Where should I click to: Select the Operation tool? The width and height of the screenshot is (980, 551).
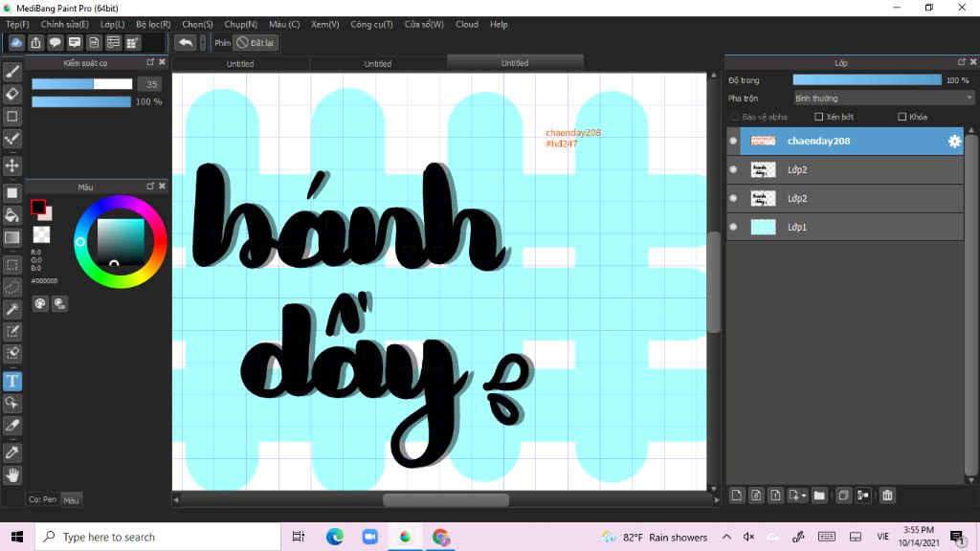(11, 403)
